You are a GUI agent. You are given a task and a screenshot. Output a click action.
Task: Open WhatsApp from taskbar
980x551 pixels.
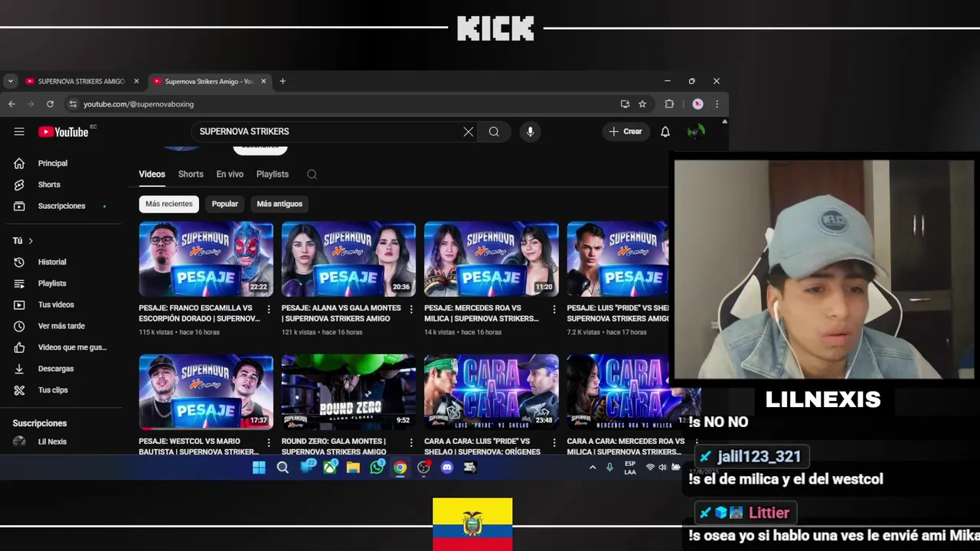(377, 468)
